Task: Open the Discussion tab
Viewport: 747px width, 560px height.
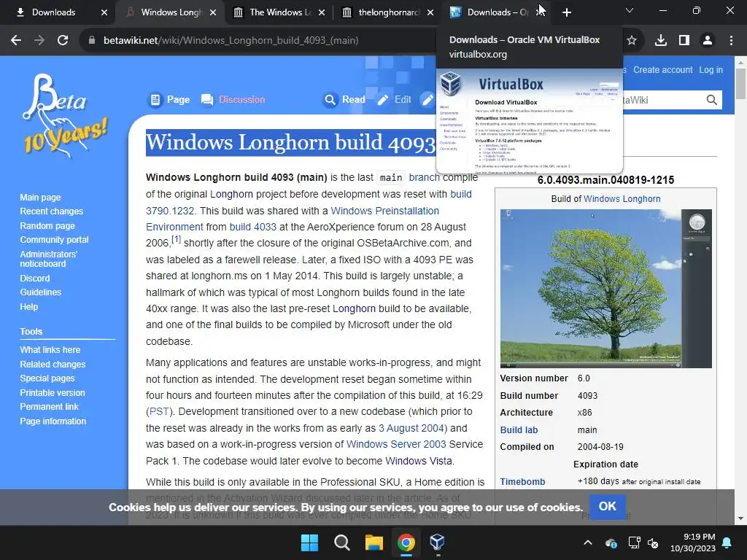Action: pyautogui.click(x=233, y=99)
